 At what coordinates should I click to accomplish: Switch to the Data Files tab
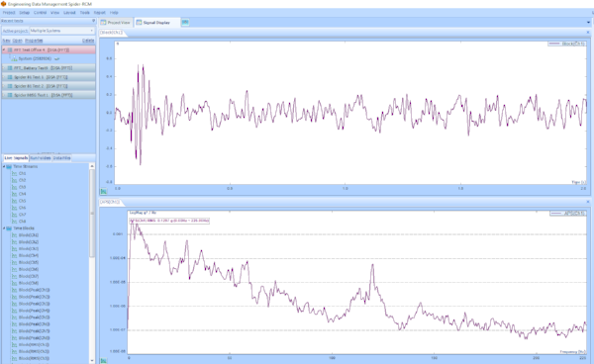click(x=61, y=158)
